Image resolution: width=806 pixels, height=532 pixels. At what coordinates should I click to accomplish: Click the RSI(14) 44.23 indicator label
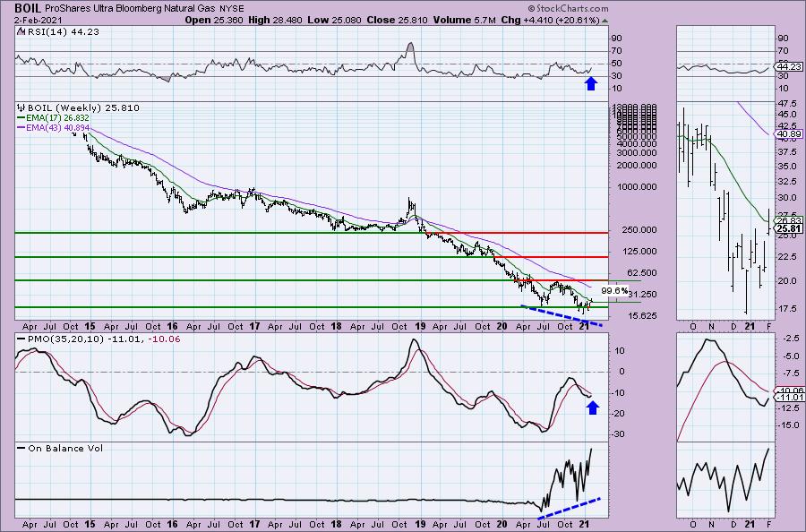click(x=64, y=31)
